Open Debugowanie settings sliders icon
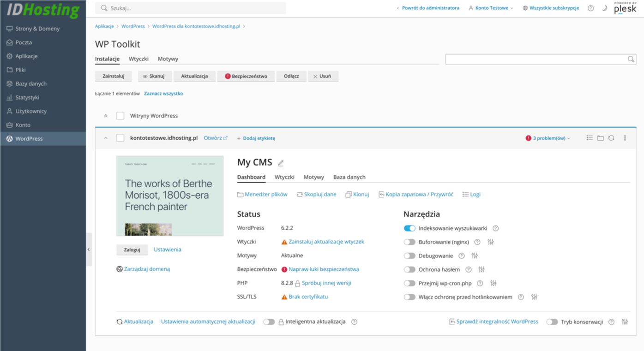The width and height of the screenshot is (644, 351). tap(475, 256)
